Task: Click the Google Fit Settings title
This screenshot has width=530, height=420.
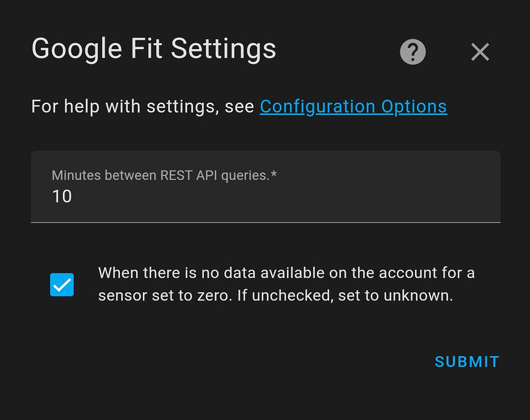Action: pos(154,49)
